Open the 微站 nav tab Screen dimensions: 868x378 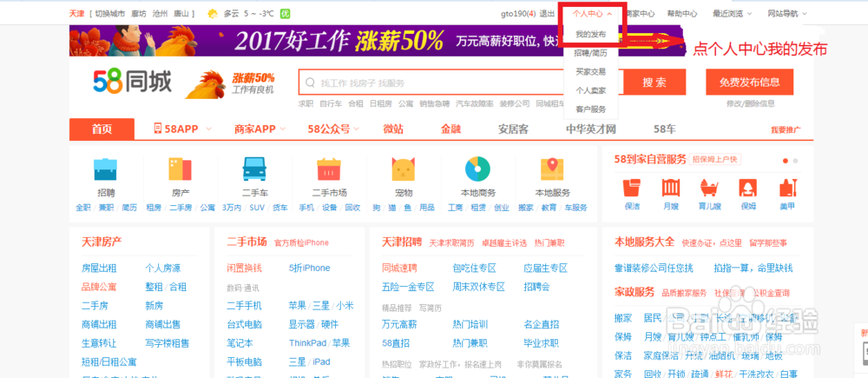pos(393,129)
